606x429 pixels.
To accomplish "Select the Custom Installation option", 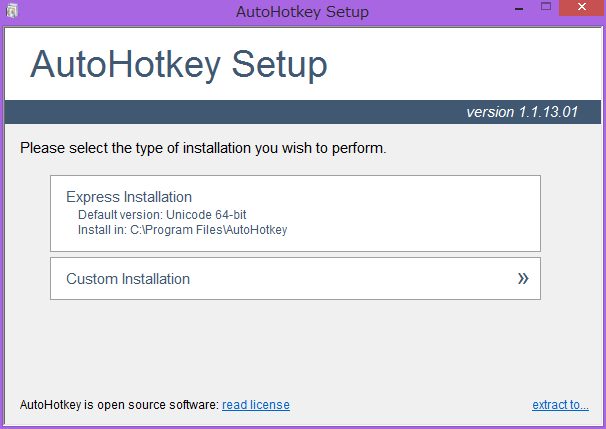I will click(128, 279).
